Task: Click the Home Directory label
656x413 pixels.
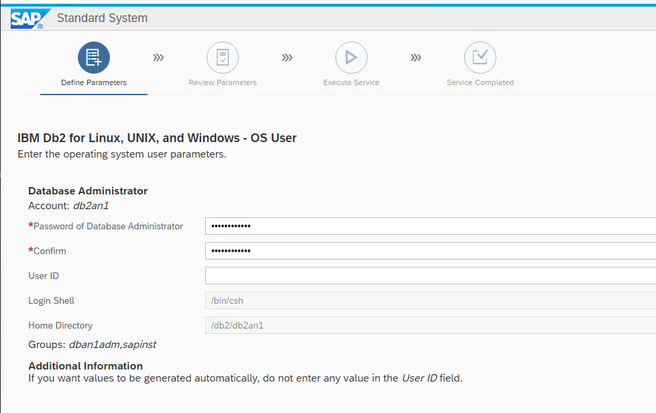Action: [x=60, y=325]
